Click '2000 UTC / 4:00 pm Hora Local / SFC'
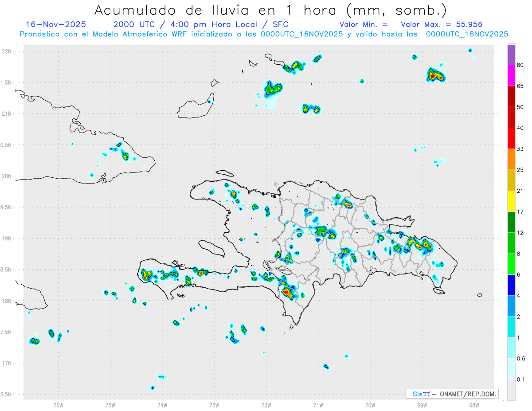This screenshot has height=411, width=532. (x=201, y=24)
